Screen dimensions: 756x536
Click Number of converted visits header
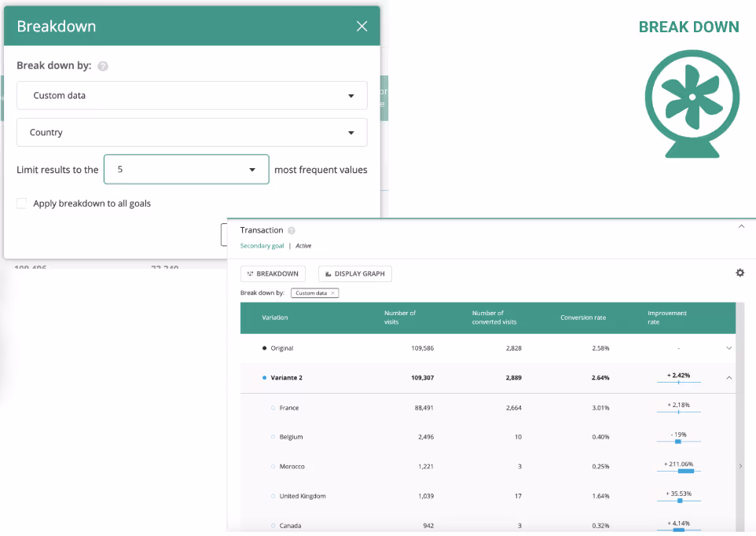point(494,318)
